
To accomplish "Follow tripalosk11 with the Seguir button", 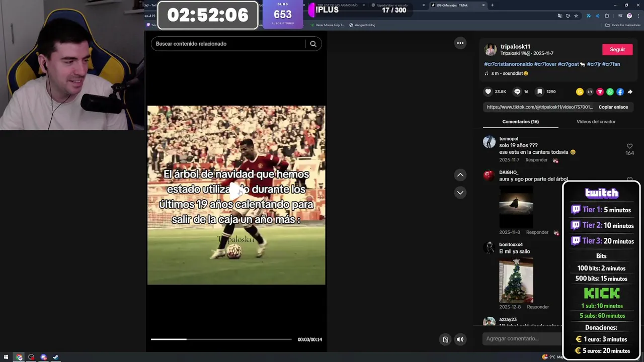I will [x=617, y=50].
